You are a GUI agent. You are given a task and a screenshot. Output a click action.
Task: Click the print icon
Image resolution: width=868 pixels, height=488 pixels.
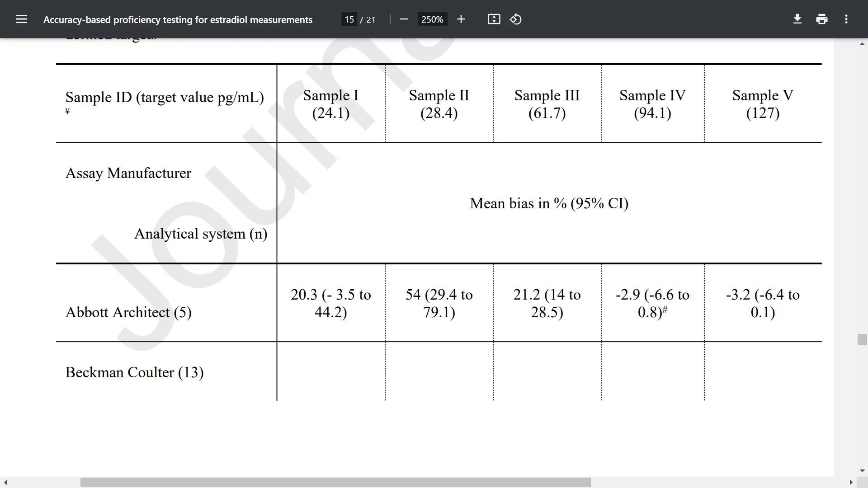(822, 20)
